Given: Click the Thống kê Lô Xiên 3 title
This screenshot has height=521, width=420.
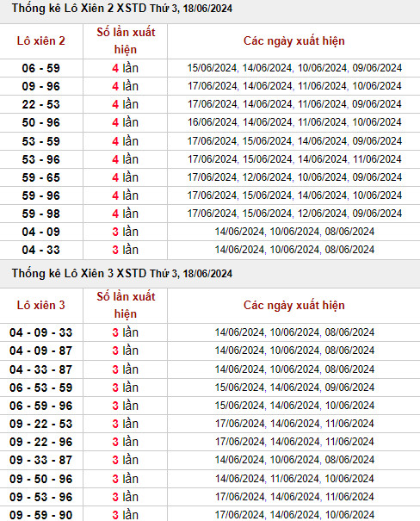Looking at the screenshot, I should pyautogui.click(x=122, y=274).
